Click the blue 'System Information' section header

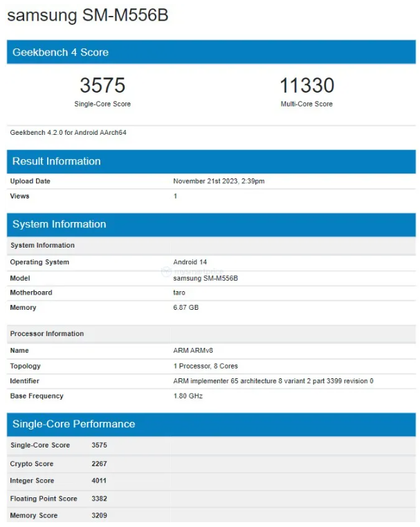211,224
